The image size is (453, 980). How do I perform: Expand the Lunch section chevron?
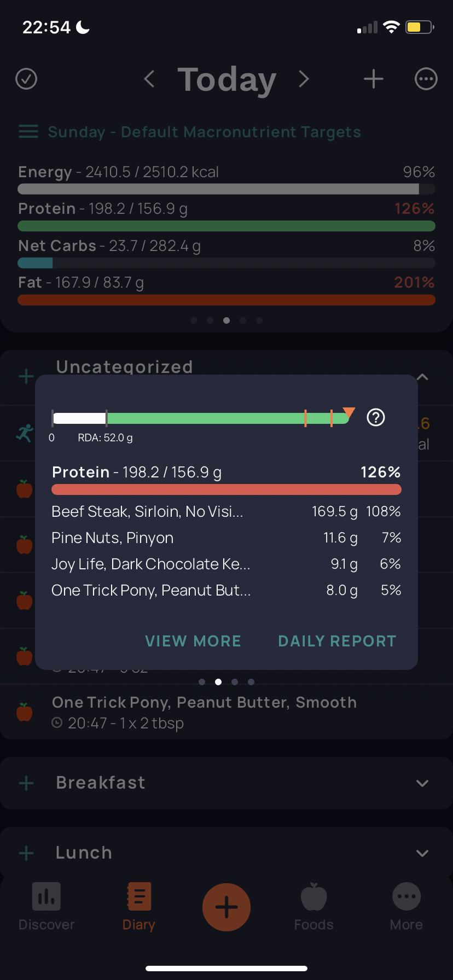(422, 853)
